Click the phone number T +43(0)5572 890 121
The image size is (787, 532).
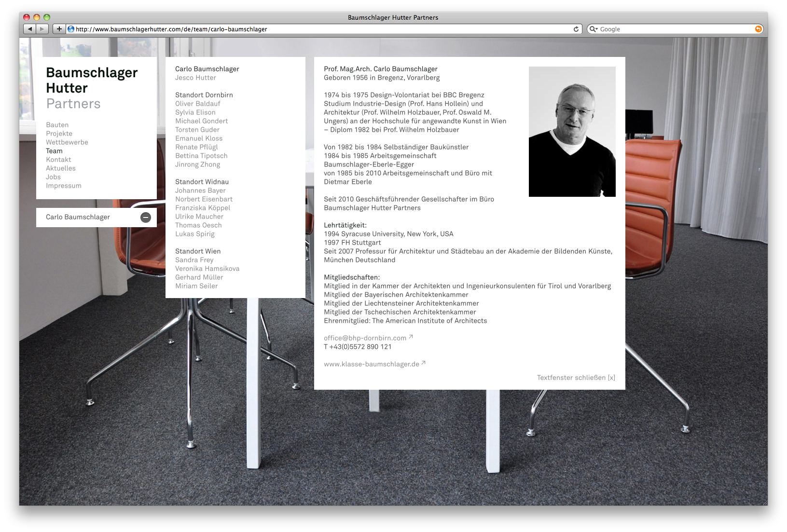click(x=358, y=347)
